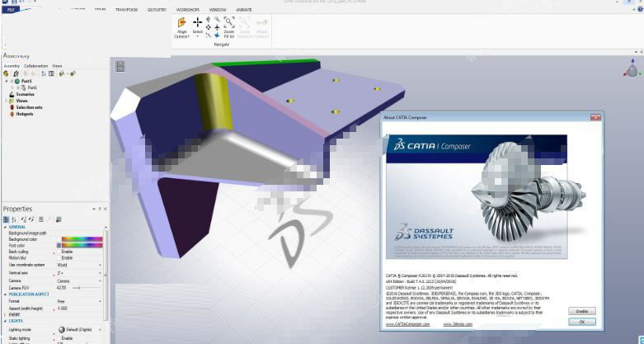Collapse the top Part1 tree node
Image resolution: width=644 pixels, height=344 pixels.
click(x=7, y=82)
